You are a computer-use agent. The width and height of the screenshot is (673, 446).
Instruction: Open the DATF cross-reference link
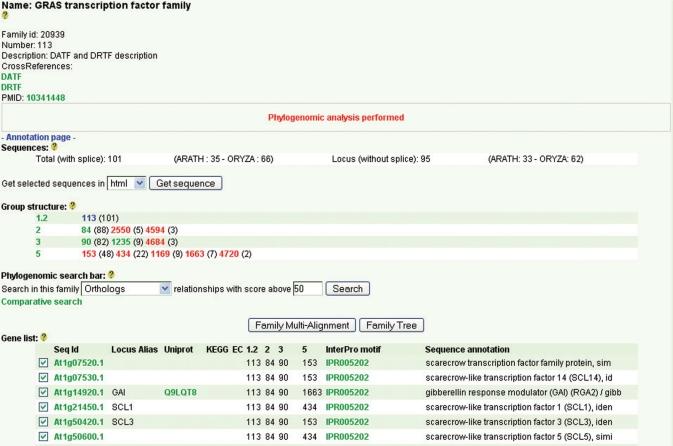click(x=11, y=76)
